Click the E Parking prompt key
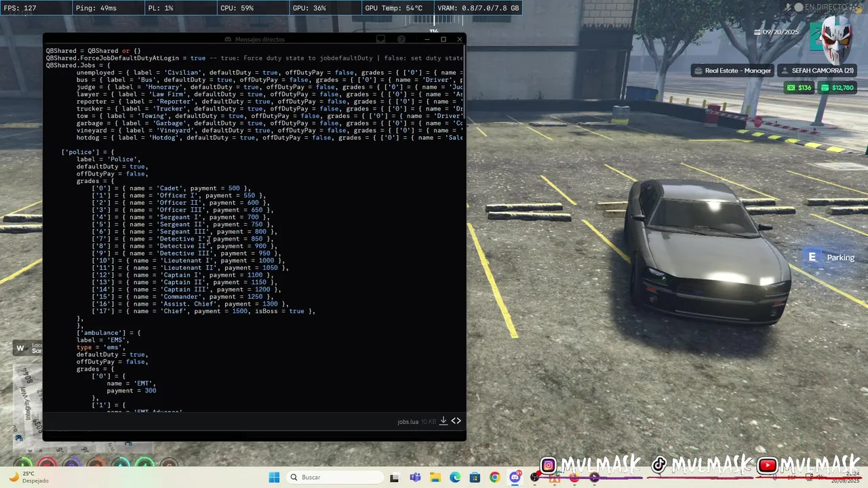Image resolution: width=868 pixels, height=488 pixels. 812,257
